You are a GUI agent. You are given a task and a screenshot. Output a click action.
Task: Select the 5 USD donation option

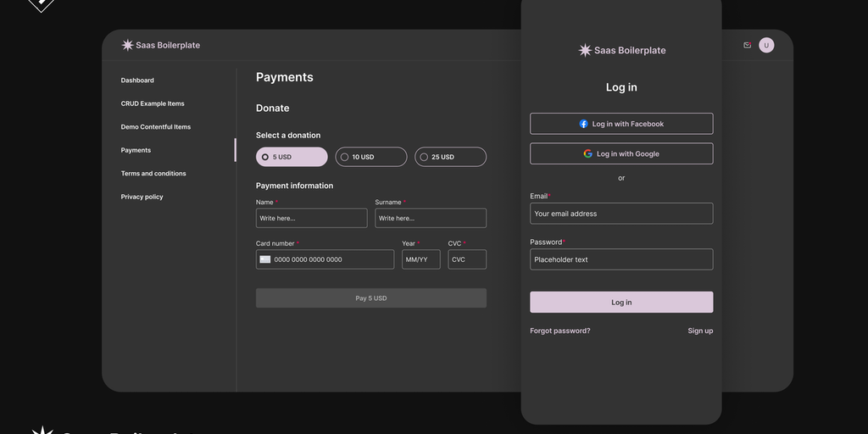coord(292,157)
